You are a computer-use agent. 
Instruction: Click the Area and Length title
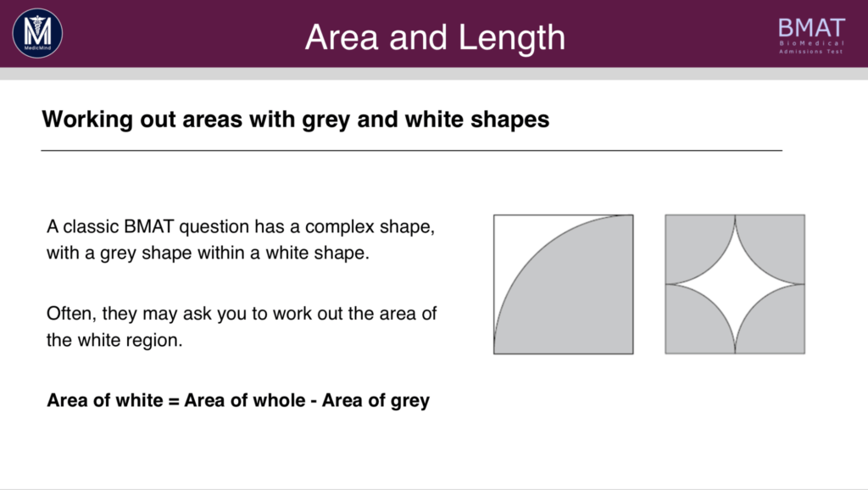(x=435, y=37)
